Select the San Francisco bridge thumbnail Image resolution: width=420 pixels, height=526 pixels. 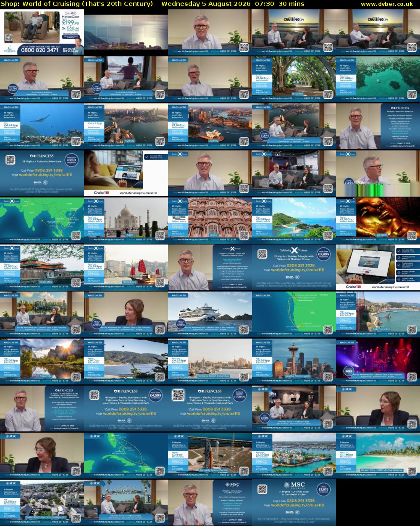click(378, 315)
